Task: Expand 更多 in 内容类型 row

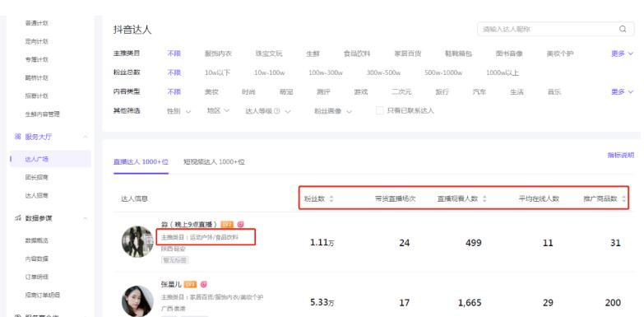Action: coord(623,91)
